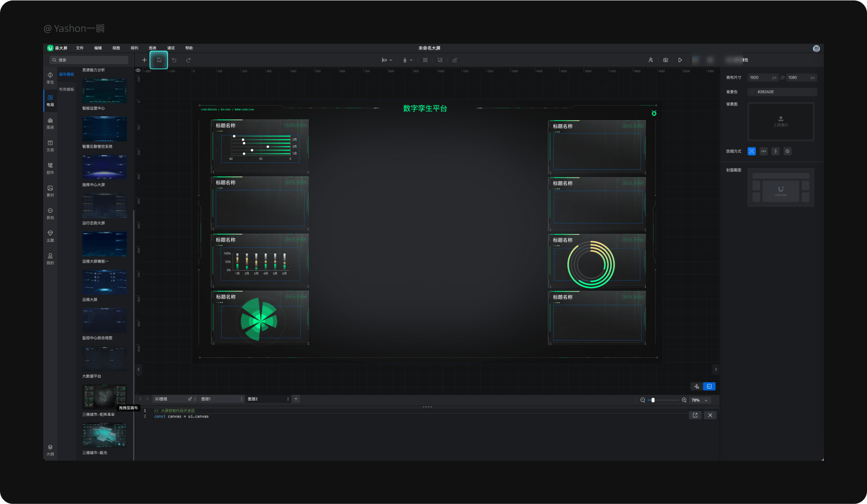
Task: Toggle the code panel button above zoom bar
Action: point(709,387)
